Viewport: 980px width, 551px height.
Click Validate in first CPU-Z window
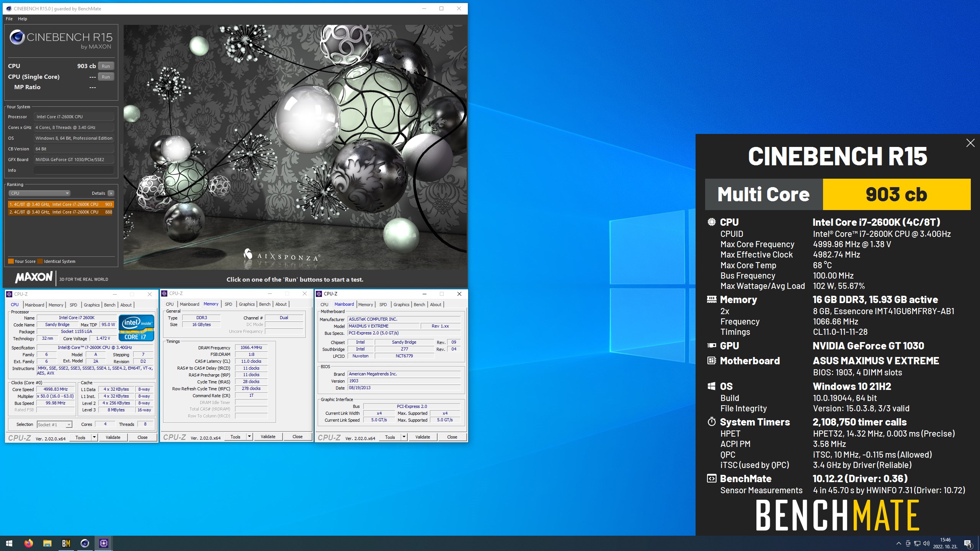[x=113, y=437]
